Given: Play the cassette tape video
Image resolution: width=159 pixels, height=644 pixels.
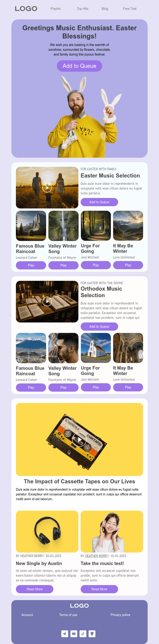Looking at the screenshot, I should pos(79,439).
